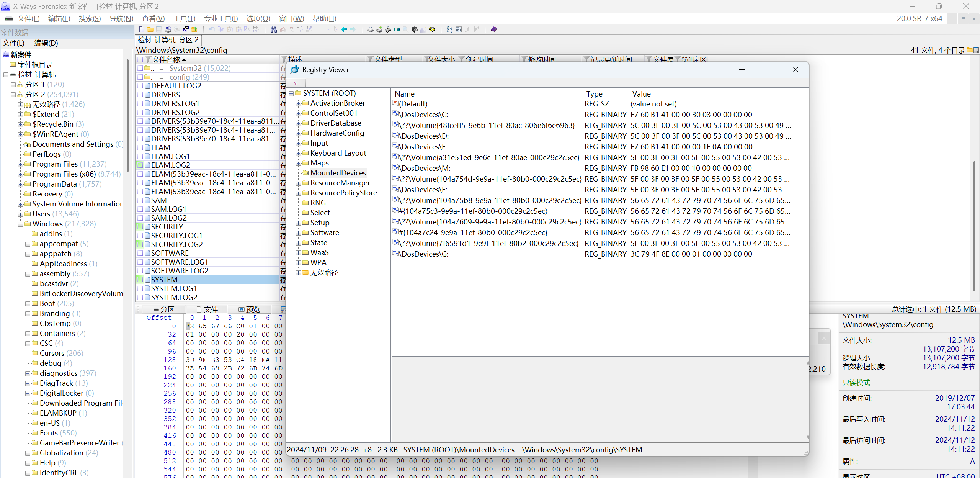Viewport: 980px width, 478px height.
Task: Click the 文件名称 column header
Action: [x=166, y=59]
